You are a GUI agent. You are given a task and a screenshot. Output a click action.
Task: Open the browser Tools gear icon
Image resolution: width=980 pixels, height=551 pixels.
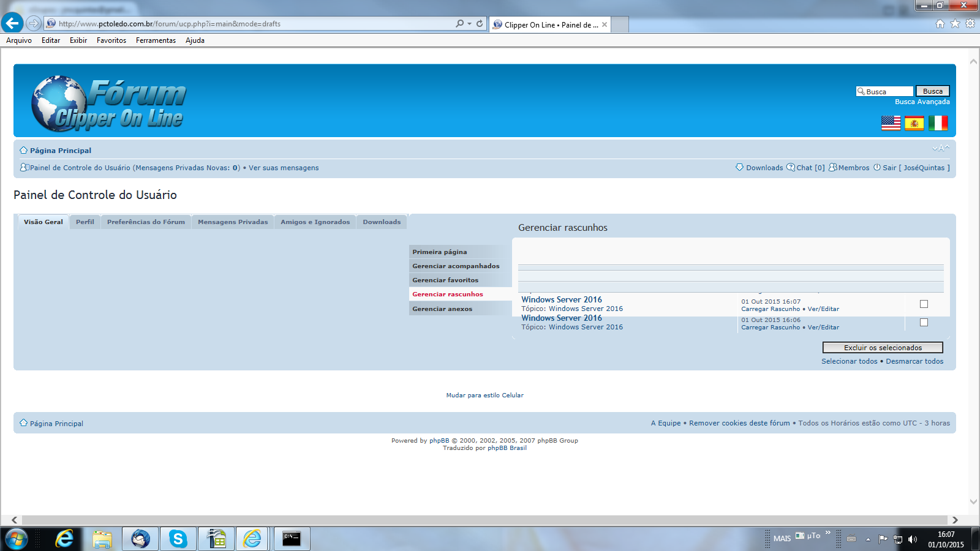[x=970, y=24]
